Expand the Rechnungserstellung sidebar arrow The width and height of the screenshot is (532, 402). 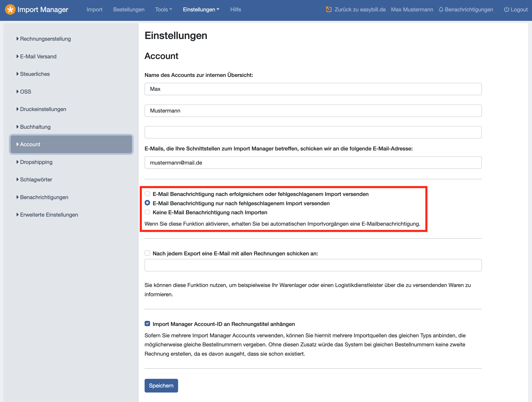(x=17, y=39)
